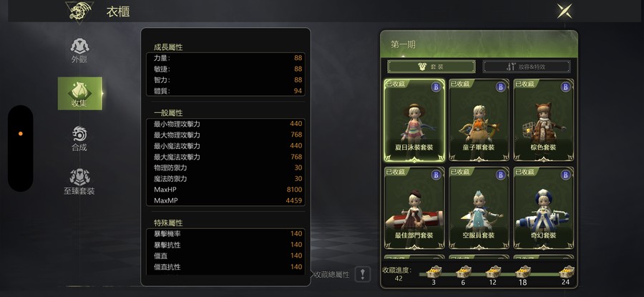Select the 夏日泳裝套裝 outfit card
Image resolution: width=644 pixels, height=297 pixels.
(x=414, y=120)
